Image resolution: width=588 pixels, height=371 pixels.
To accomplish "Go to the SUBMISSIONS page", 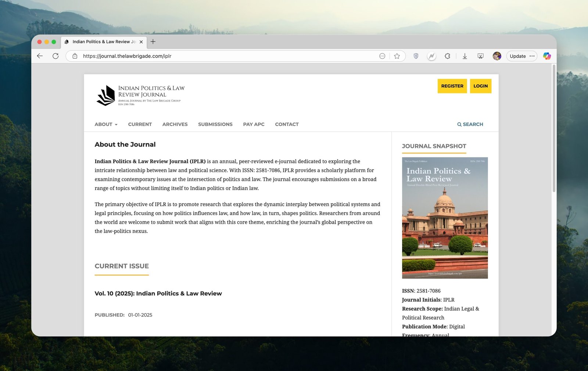I will point(215,124).
